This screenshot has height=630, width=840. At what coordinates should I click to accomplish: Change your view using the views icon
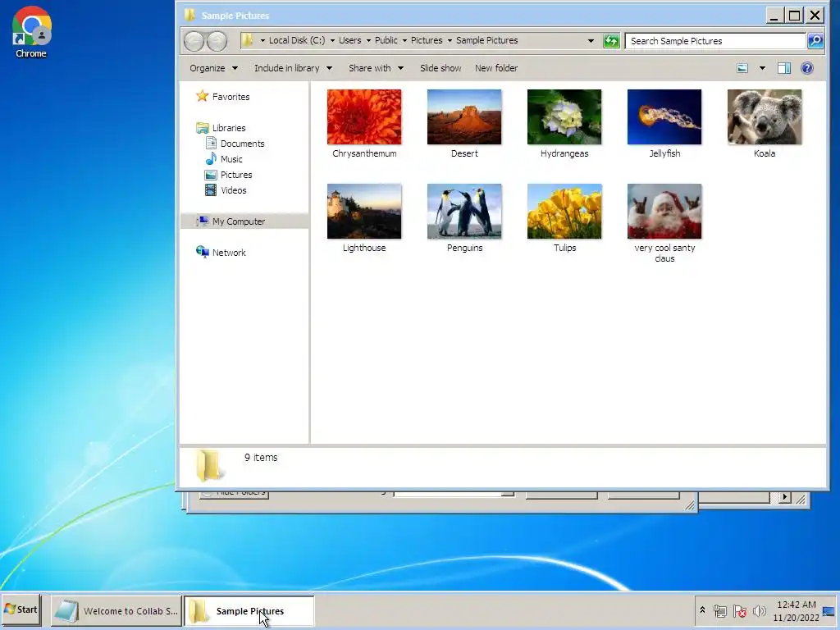[742, 68]
